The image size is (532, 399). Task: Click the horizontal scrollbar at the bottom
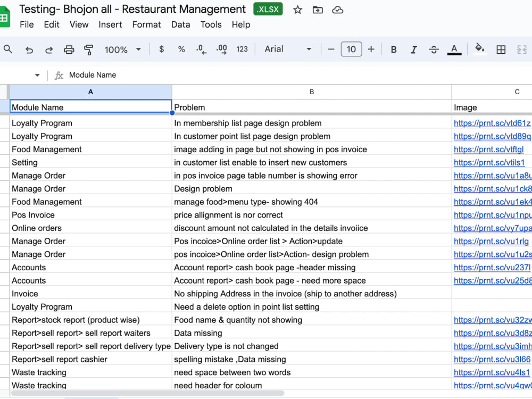[147, 393]
